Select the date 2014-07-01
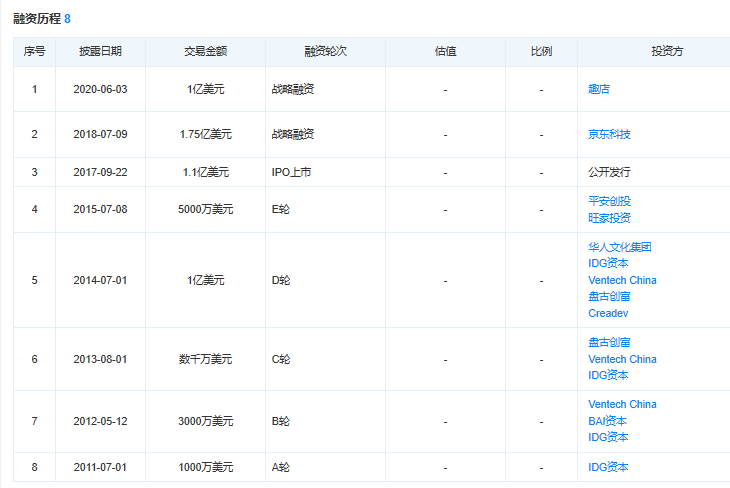730x488 pixels. [x=100, y=280]
